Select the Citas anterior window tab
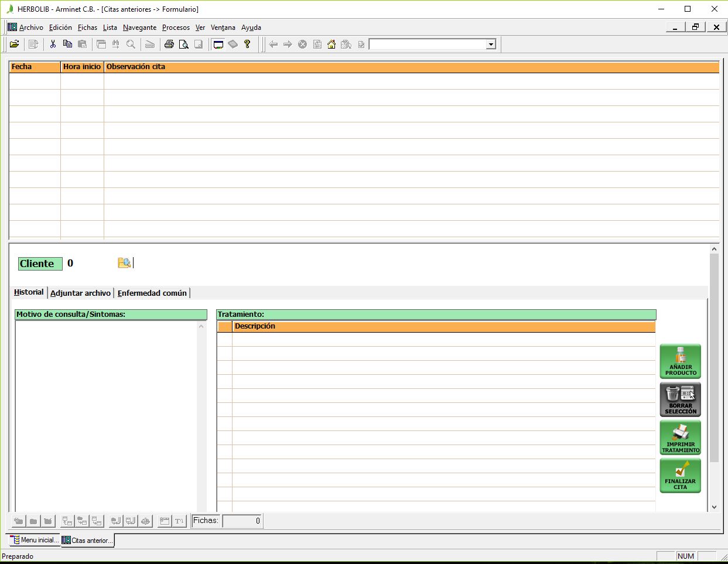 [x=87, y=540]
